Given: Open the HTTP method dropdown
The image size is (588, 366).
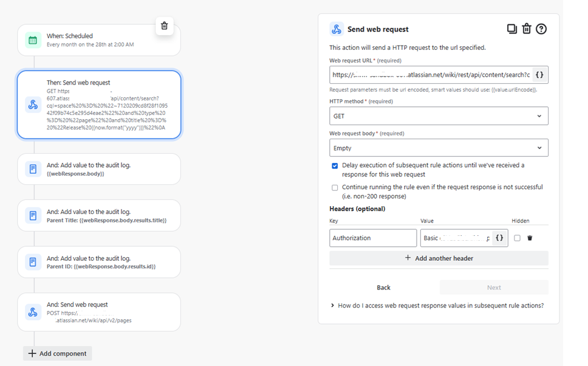Looking at the screenshot, I should coord(439,116).
